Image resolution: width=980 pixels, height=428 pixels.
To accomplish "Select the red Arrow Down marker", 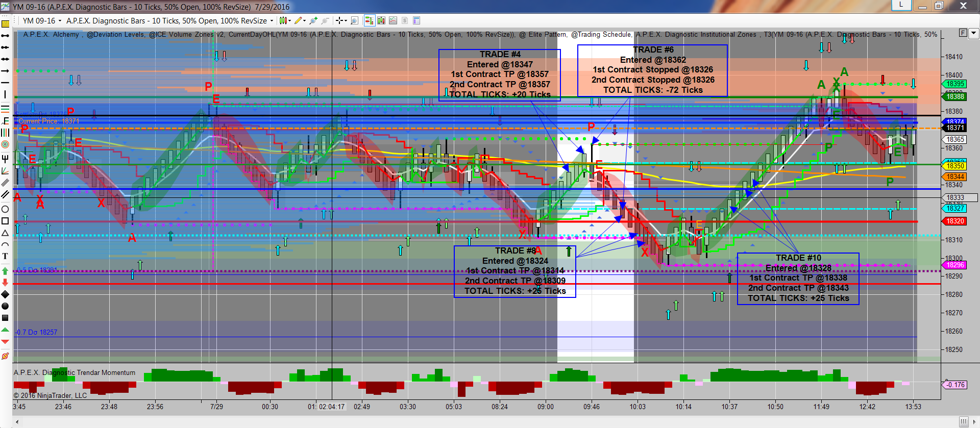I will (x=5, y=283).
